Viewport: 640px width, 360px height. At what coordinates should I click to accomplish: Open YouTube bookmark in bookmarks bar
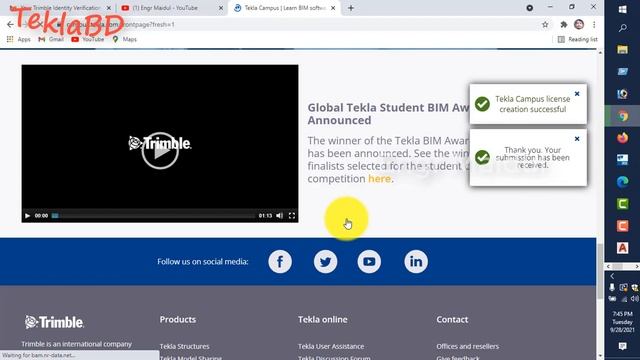(x=88, y=39)
